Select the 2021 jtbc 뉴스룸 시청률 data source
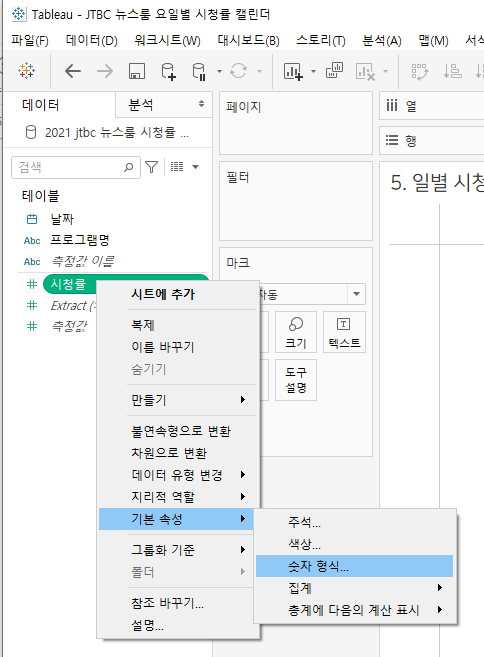 [117, 132]
